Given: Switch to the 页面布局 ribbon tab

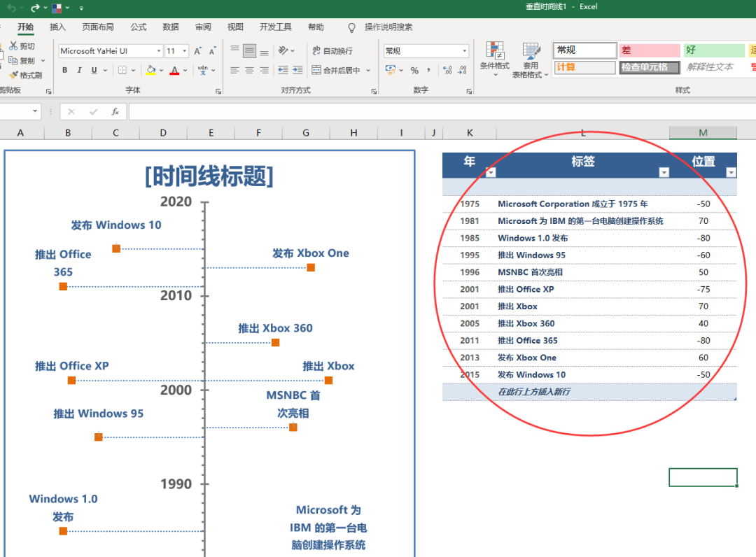Looking at the screenshot, I should [x=98, y=27].
